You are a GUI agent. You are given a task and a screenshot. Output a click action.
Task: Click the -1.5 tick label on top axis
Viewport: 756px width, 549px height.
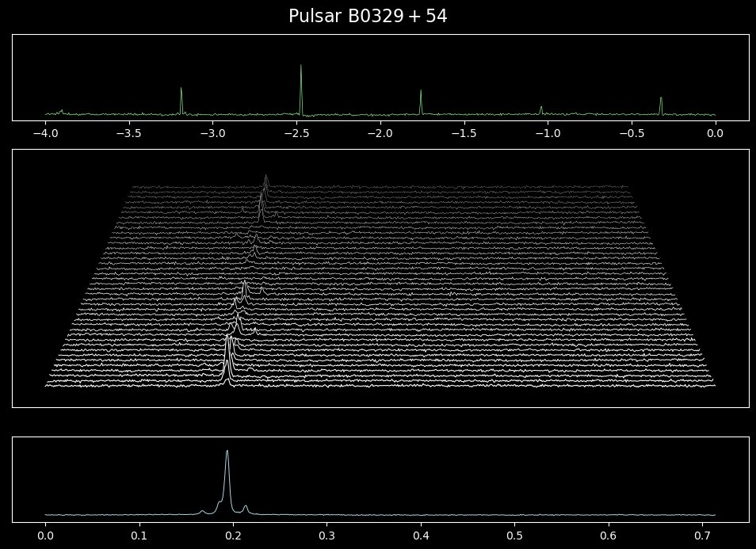pyautogui.click(x=464, y=134)
